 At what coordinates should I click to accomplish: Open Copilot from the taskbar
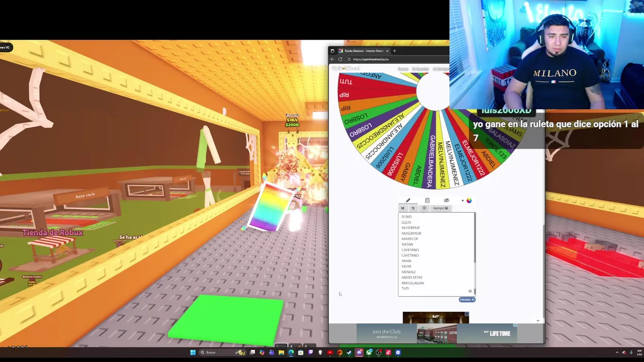(x=262, y=352)
